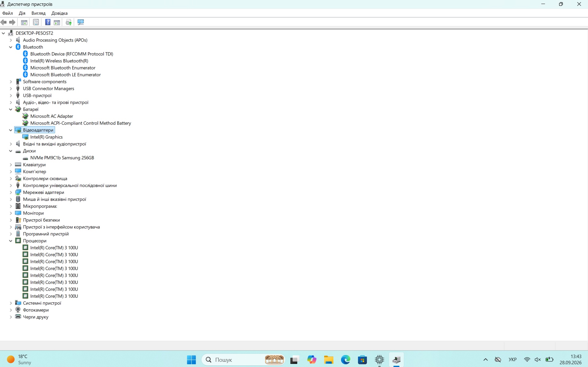Select Microsoft Bluetooth LE Enumerator
The image size is (588, 367).
(66, 75)
